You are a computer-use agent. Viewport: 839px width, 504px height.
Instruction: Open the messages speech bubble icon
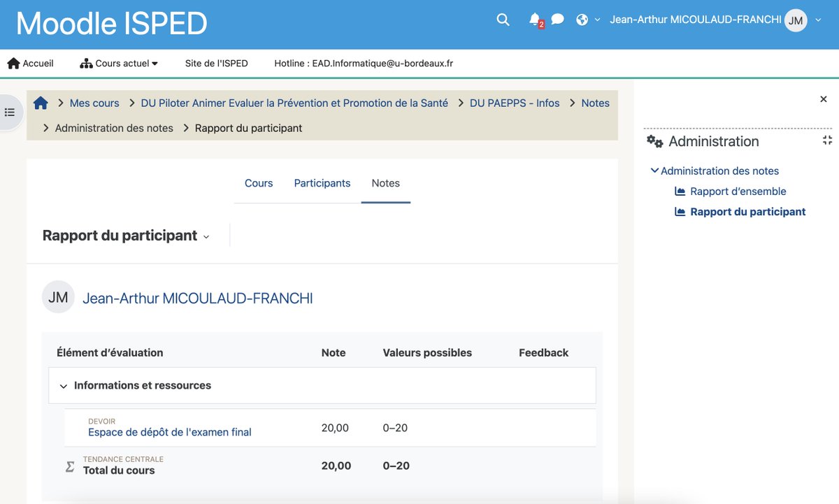(x=557, y=20)
